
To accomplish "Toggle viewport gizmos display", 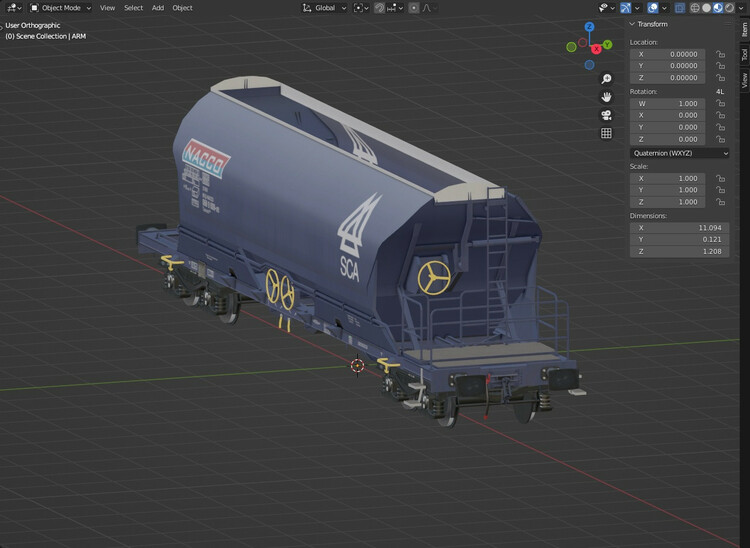I will tap(626, 8).
